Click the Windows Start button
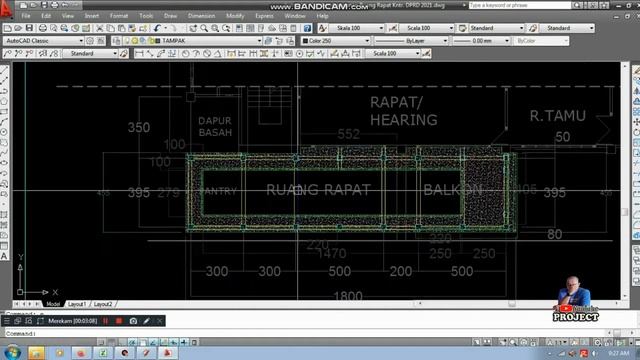The width and height of the screenshot is (640, 360). (12, 353)
